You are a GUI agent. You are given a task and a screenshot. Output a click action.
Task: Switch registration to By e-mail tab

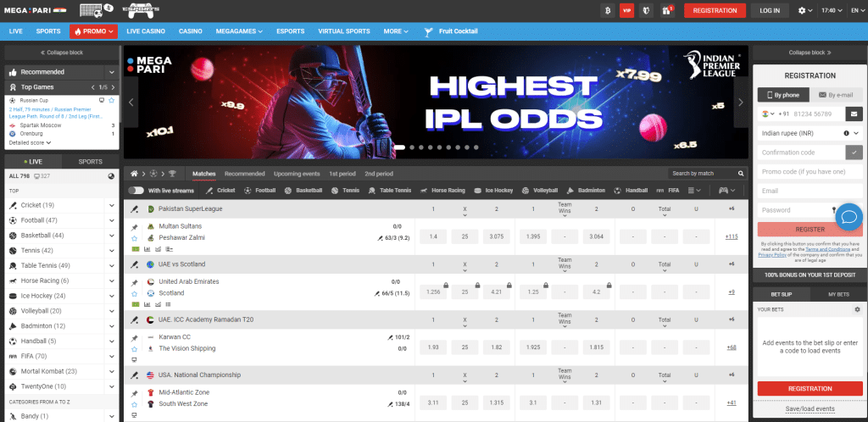click(836, 95)
